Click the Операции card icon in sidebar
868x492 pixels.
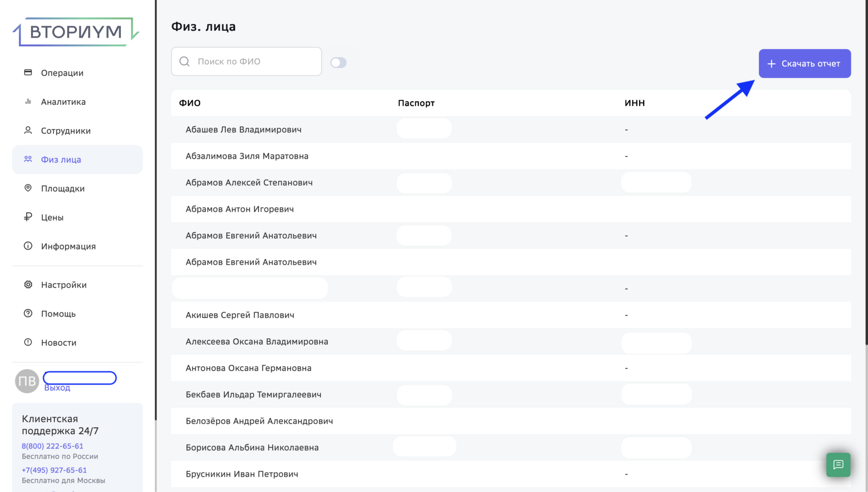pyautogui.click(x=28, y=73)
